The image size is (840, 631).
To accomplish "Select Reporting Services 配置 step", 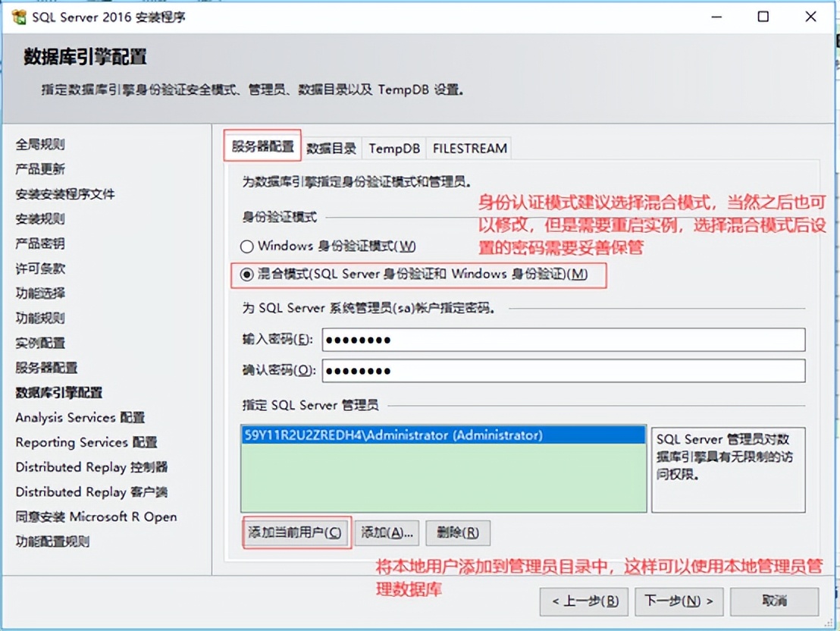I will (86, 442).
